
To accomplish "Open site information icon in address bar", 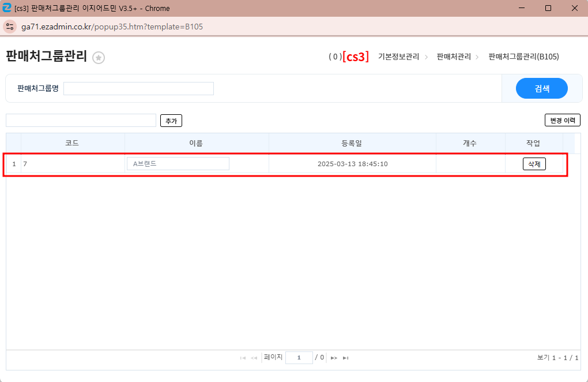I will tap(10, 27).
